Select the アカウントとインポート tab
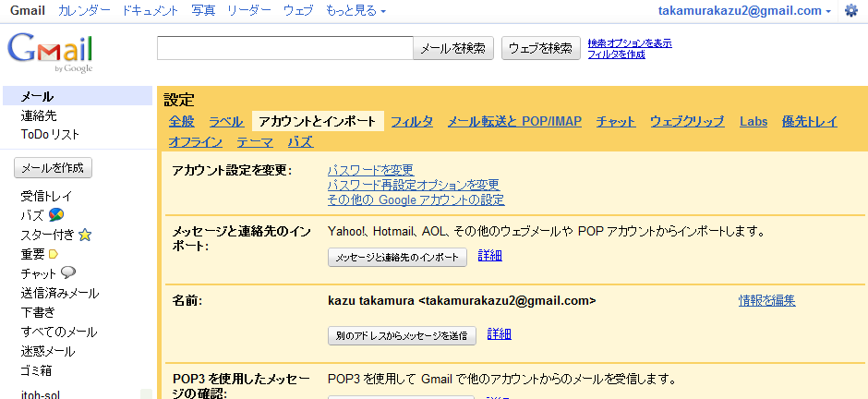The image size is (868, 399). pos(318,122)
